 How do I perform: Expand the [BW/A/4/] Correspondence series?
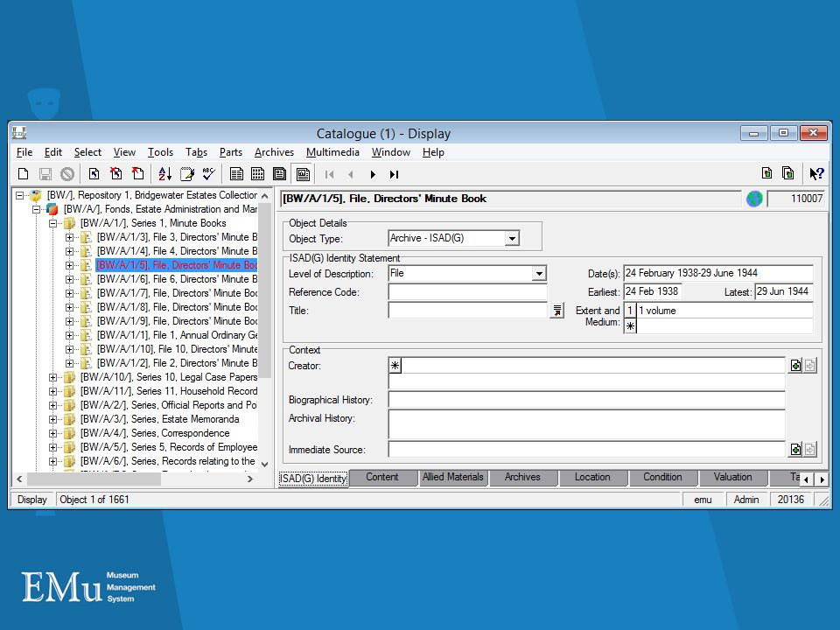(x=53, y=433)
